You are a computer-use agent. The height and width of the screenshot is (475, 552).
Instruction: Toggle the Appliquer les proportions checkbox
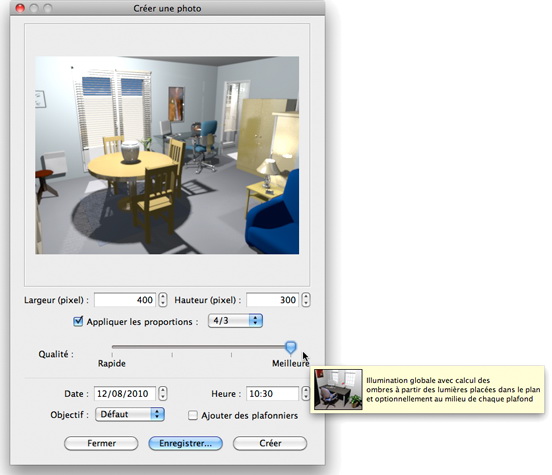pos(78,321)
